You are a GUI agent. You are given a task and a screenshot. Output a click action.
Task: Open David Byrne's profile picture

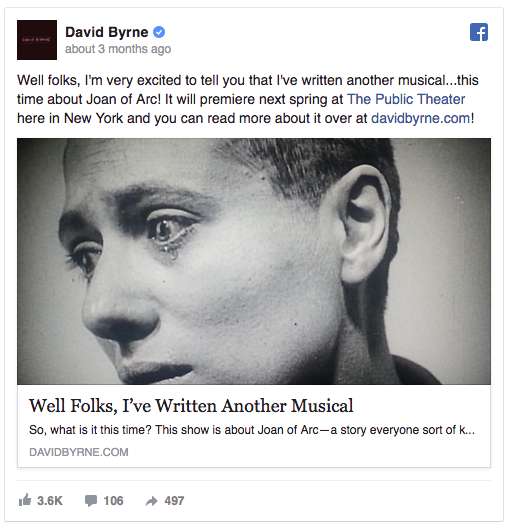pos(37,40)
